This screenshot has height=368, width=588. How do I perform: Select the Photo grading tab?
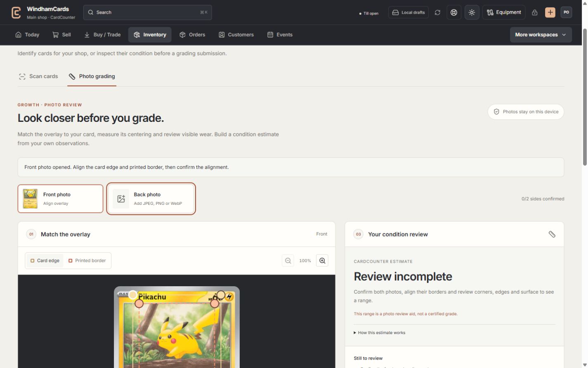pyautogui.click(x=92, y=76)
